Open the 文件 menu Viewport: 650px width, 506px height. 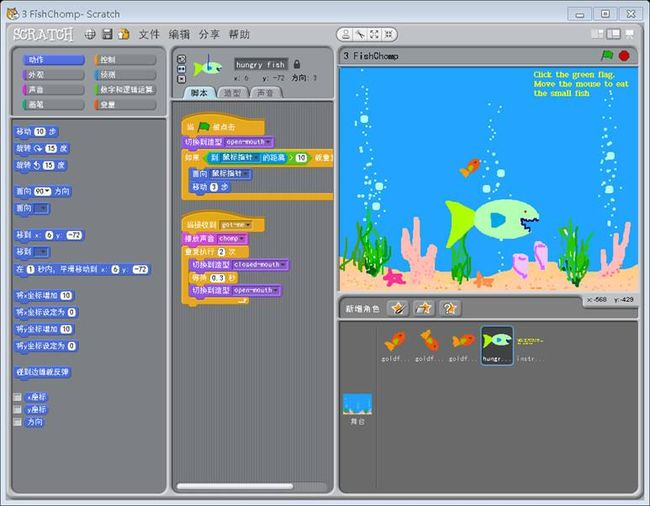tap(149, 34)
